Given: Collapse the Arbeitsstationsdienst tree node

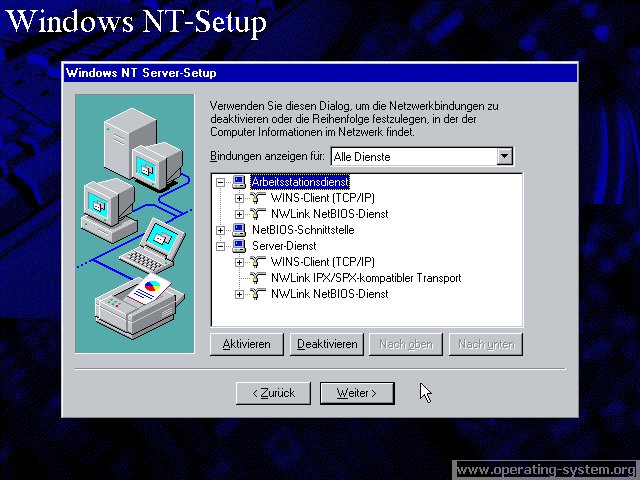Looking at the screenshot, I should (x=220, y=182).
